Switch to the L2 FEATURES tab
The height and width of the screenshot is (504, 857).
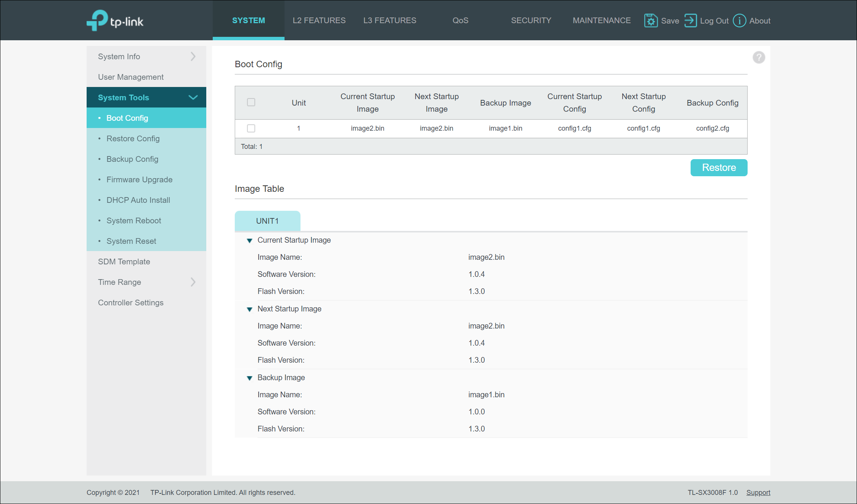319,21
